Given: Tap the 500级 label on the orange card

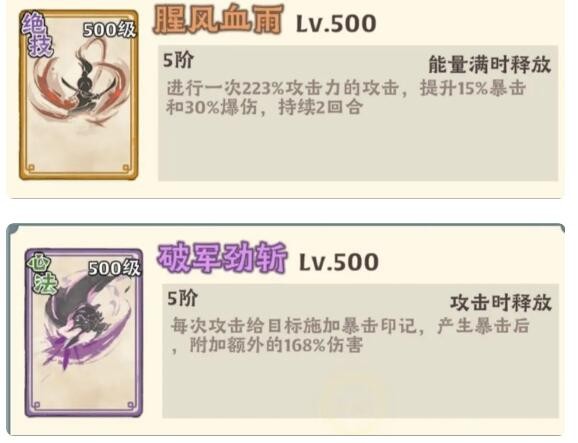Looking at the screenshot, I should (x=109, y=29).
